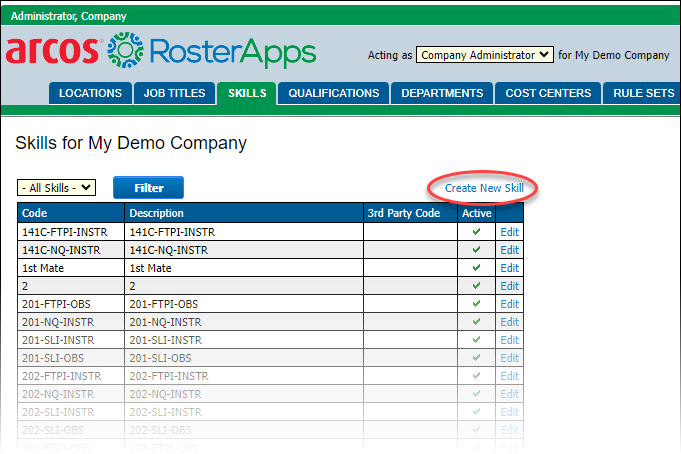
Task: Switch to the Rule Sets tab
Action: 643,93
